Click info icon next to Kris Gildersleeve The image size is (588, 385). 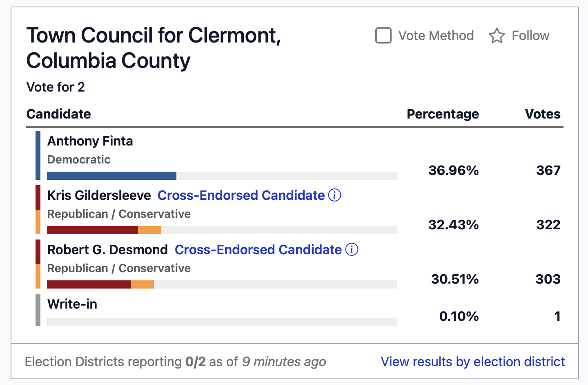(x=334, y=195)
